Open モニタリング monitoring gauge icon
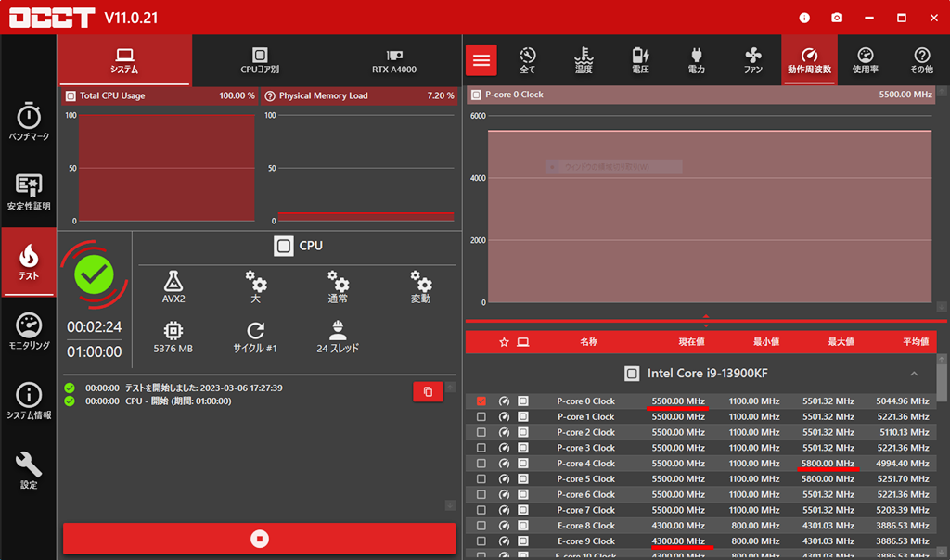The width and height of the screenshot is (950, 560). tap(29, 331)
